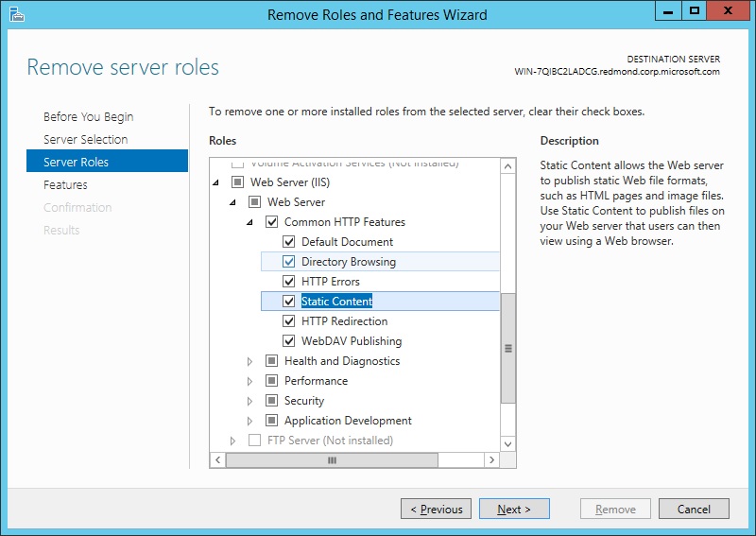The image size is (756, 536).
Task: Select the Performance label
Action: coord(316,381)
